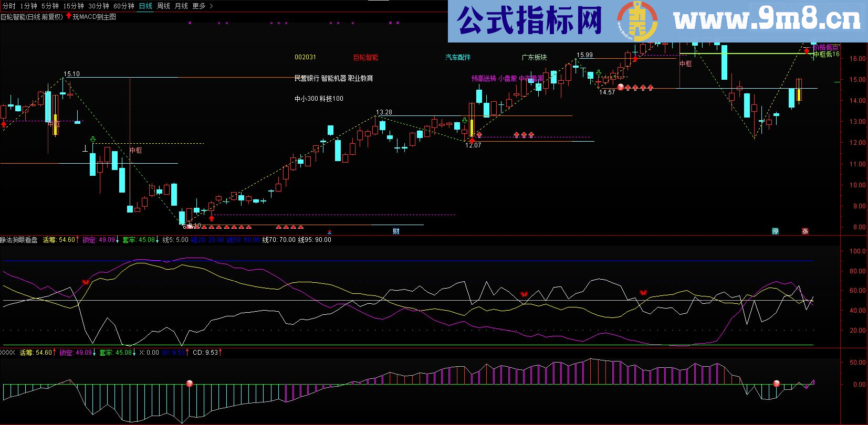Click the 中小300 科技100 index text
This screenshot has width=868, height=425.
pyautogui.click(x=319, y=99)
